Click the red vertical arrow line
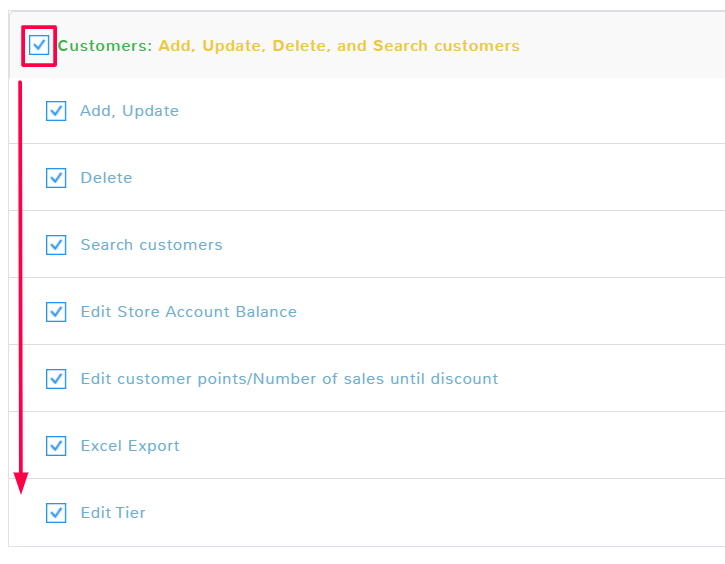The height and width of the screenshot is (564, 725). pyautogui.click(x=21, y=280)
